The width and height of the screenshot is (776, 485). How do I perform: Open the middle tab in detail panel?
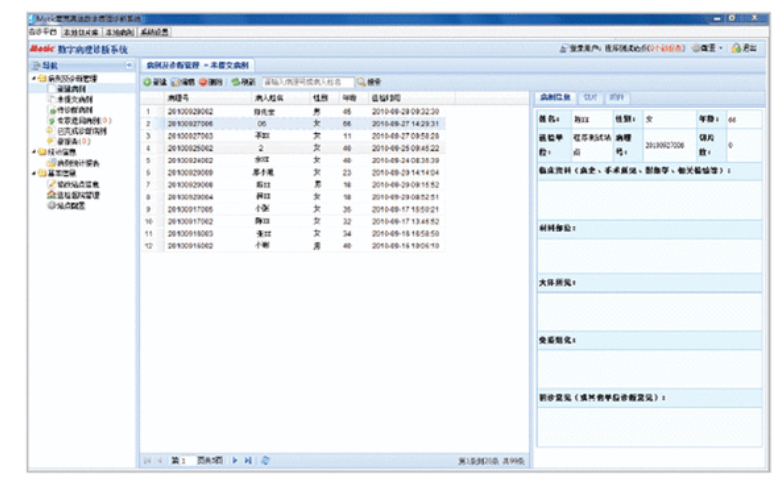coord(590,97)
